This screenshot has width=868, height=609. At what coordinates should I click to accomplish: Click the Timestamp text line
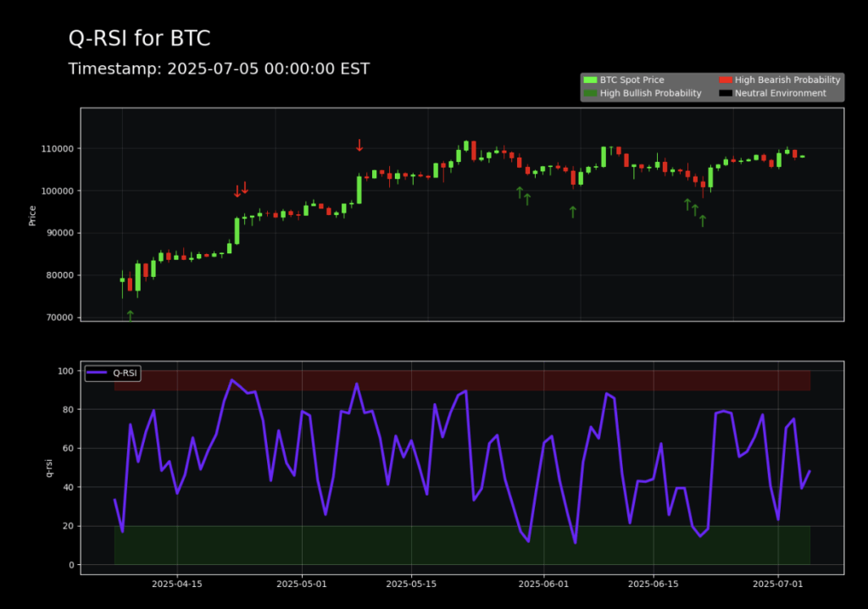pos(218,69)
